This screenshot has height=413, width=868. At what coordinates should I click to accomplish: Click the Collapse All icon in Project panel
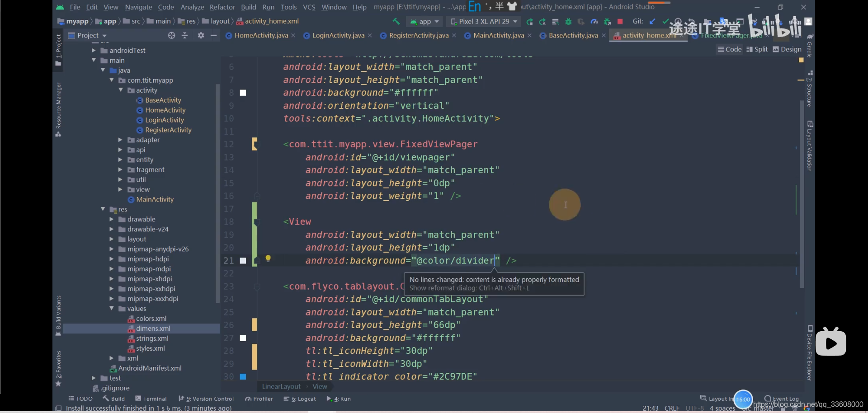pyautogui.click(x=184, y=35)
